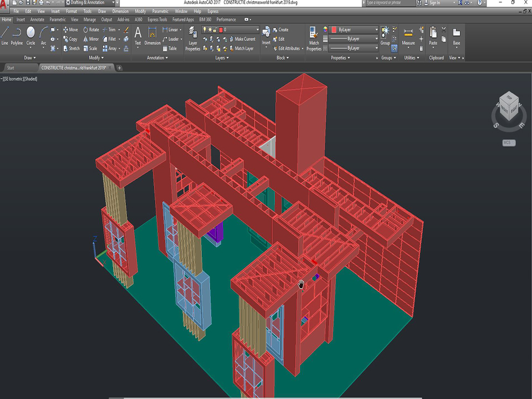Open the Annotate ribbon tab

[38, 19]
